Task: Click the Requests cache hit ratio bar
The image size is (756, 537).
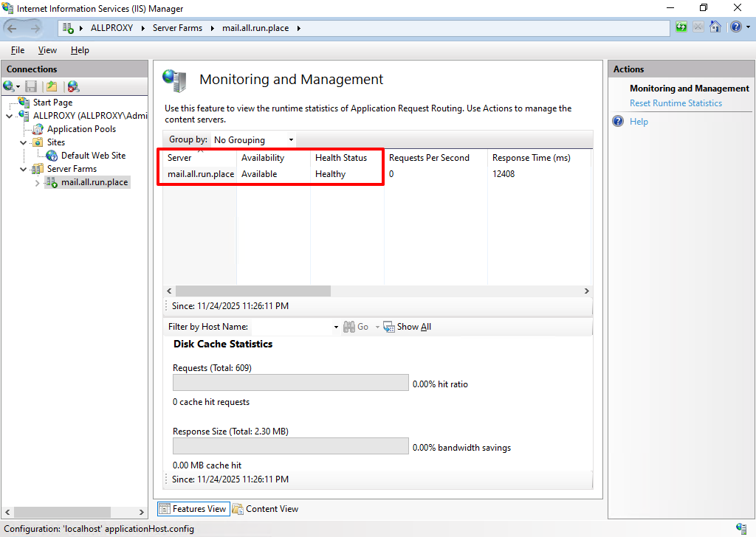Action: click(x=291, y=382)
